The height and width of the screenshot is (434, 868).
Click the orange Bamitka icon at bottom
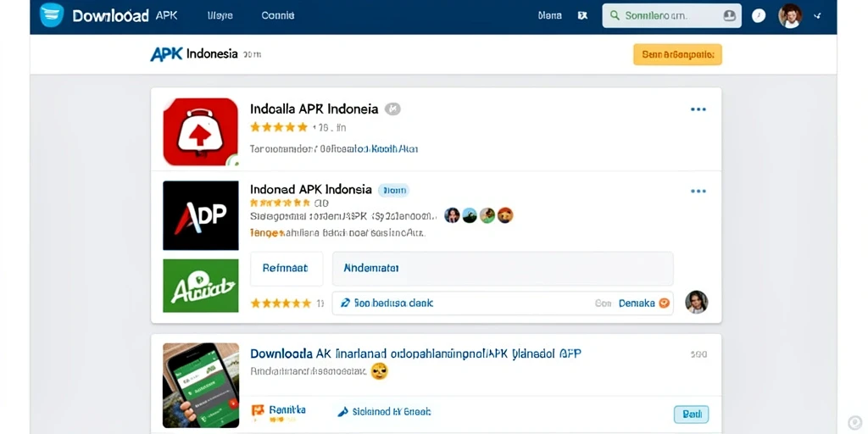[258, 410]
